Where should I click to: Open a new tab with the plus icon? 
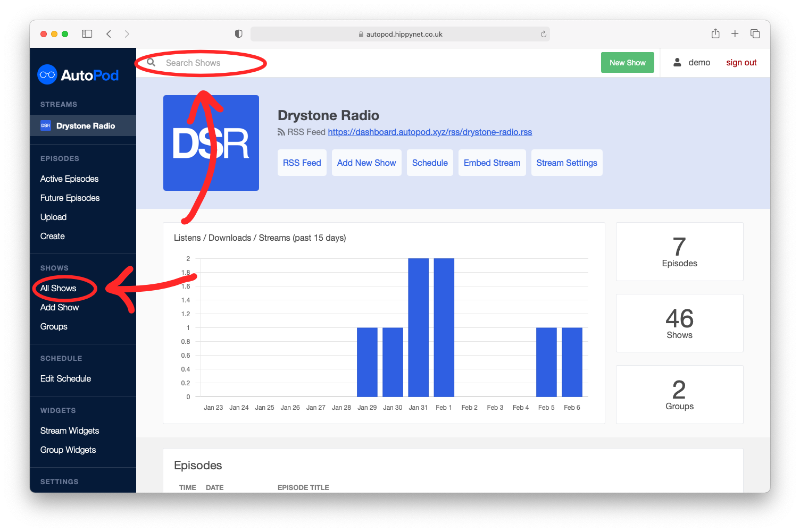[x=735, y=33]
